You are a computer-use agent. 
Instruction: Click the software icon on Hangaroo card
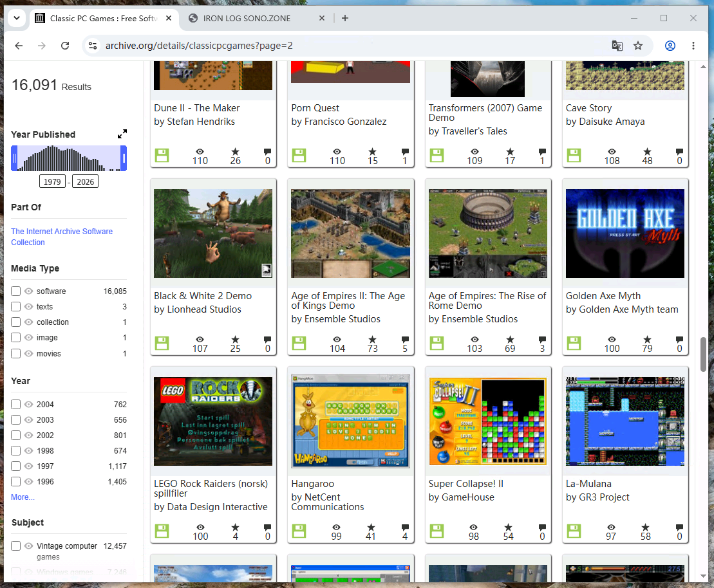(x=299, y=531)
